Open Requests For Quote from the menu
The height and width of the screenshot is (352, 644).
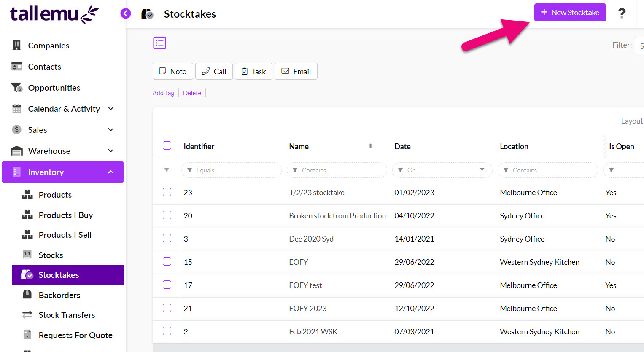click(x=75, y=335)
